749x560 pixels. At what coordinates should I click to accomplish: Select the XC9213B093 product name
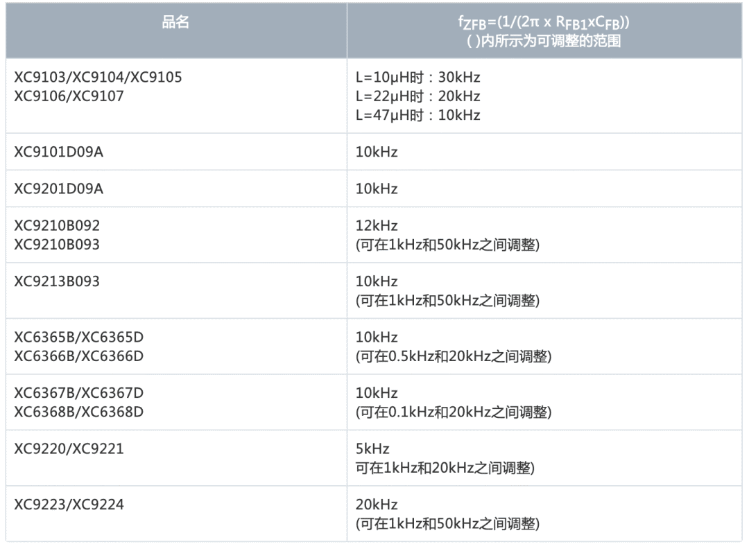[x=57, y=281]
